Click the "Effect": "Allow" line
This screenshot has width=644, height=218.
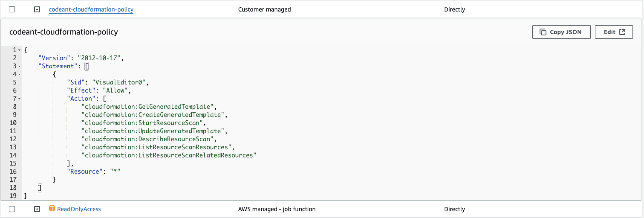(x=99, y=90)
